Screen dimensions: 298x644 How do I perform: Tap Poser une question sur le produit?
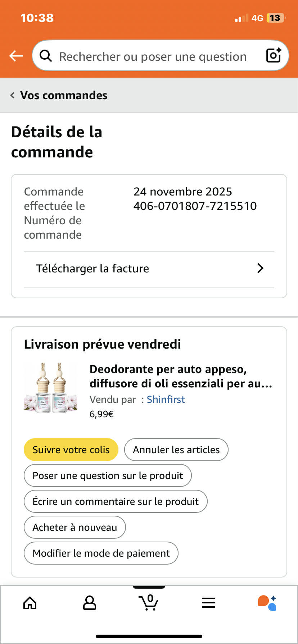click(108, 475)
